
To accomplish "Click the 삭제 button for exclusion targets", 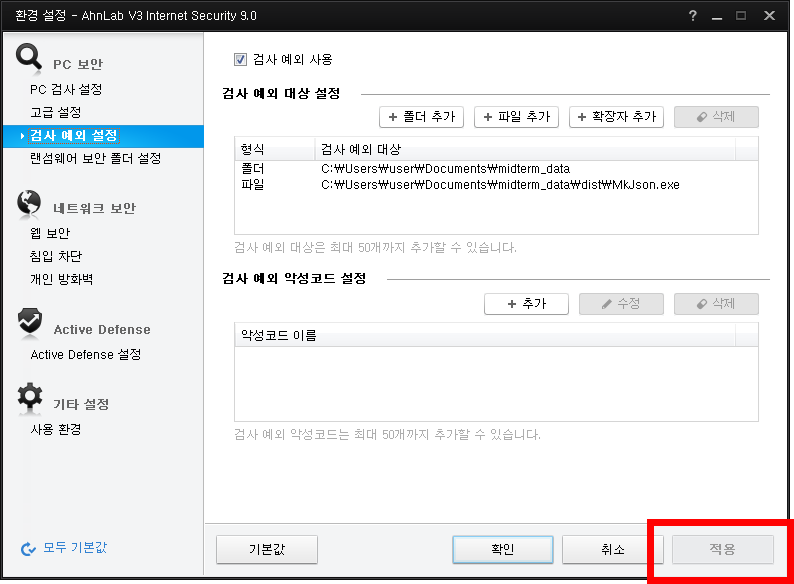I will click(x=716, y=117).
